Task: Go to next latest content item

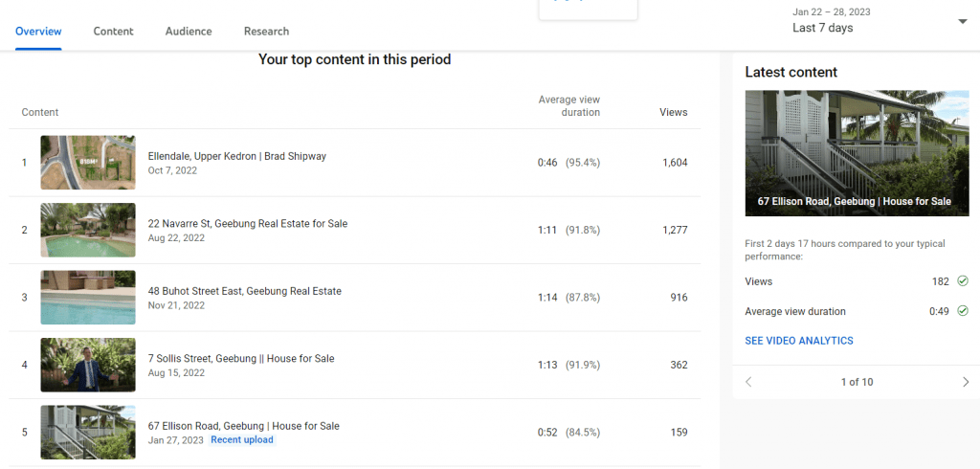Action: pyautogui.click(x=966, y=382)
